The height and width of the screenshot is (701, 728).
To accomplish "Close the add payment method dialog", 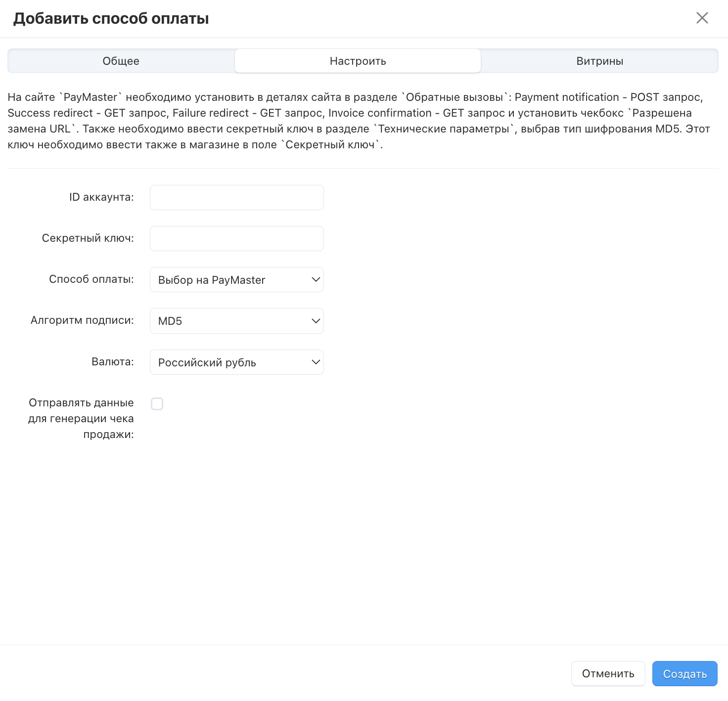I will coord(702,18).
